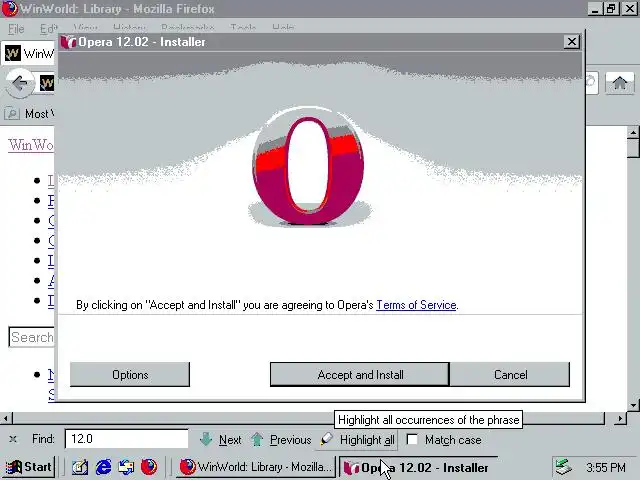Click the WinWorld page heading link
This screenshot has width=640, height=480.
(x=31, y=145)
